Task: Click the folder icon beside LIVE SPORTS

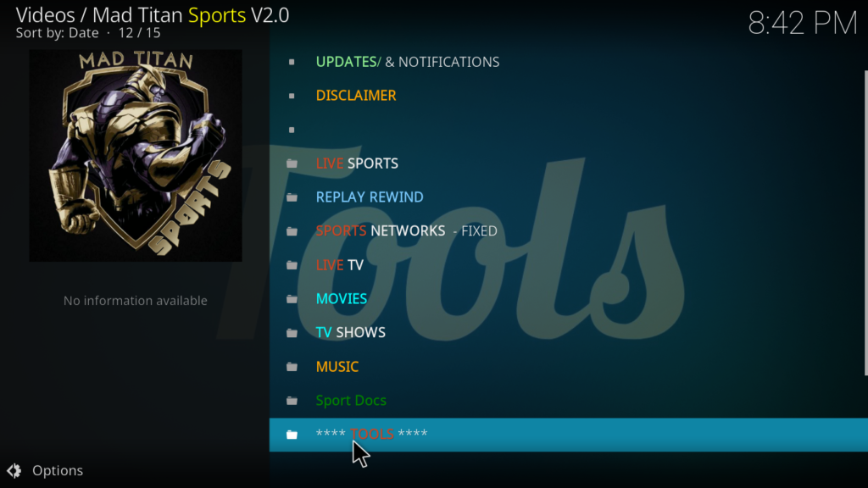Action: pyautogui.click(x=292, y=164)
